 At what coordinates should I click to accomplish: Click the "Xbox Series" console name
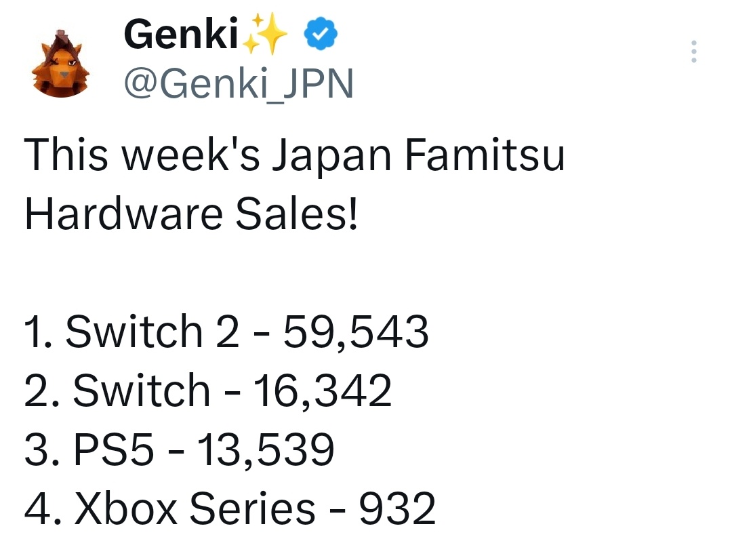tap(194, 508)
